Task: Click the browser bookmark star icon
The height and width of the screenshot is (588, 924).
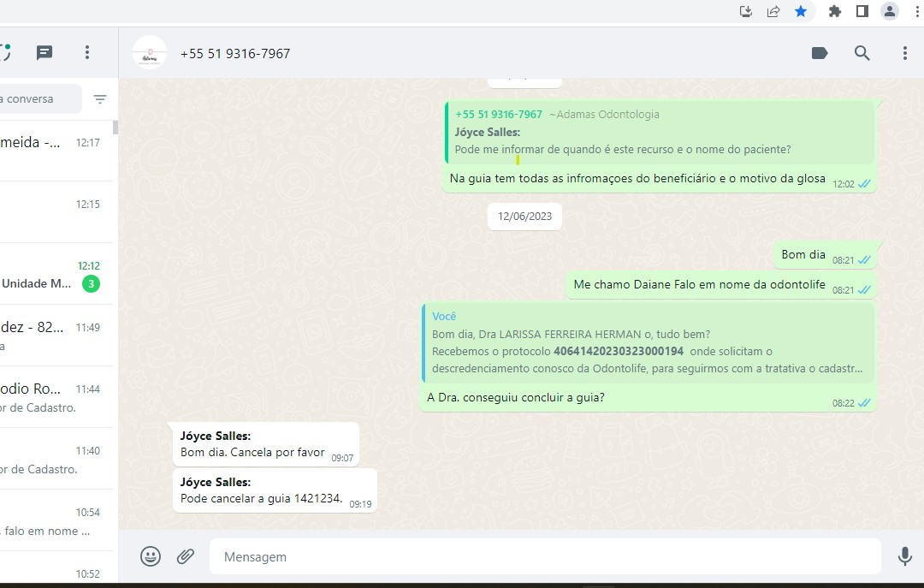Action: [x=801, y=11]
